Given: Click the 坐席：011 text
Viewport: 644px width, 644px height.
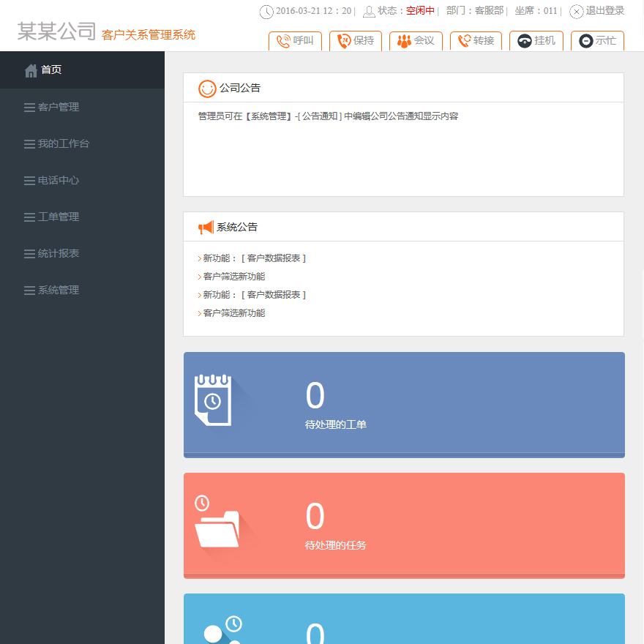Looking at the screenshot, I should [x=536, y=11].
